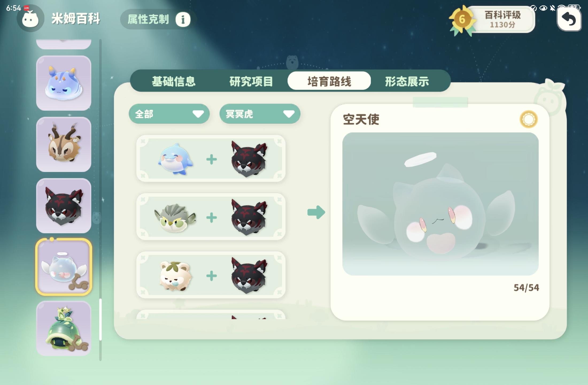588x385 pixels.
Task: Select the green turtle creature
Action: coord(64,328)
